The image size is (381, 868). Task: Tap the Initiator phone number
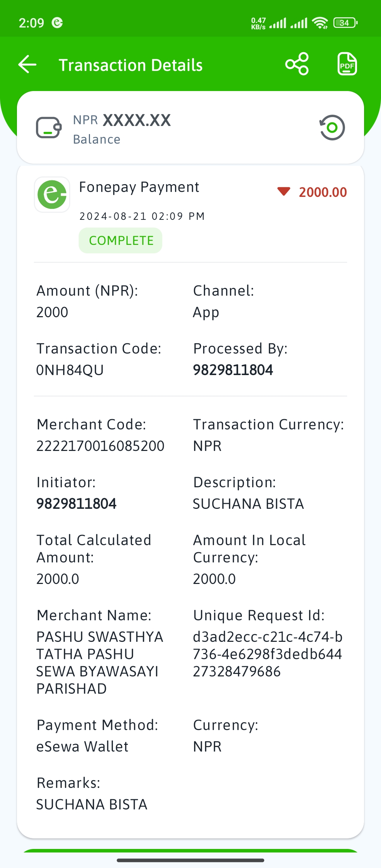point(76,504)
